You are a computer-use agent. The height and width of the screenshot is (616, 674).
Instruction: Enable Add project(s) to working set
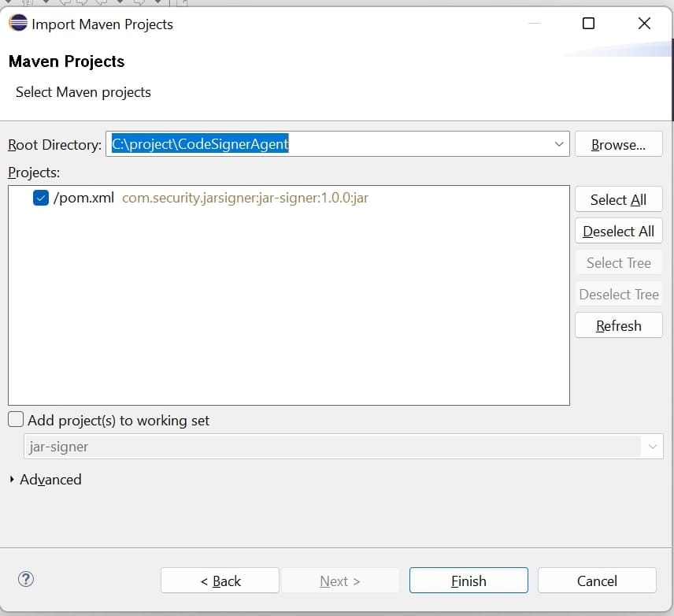(16, 420)
